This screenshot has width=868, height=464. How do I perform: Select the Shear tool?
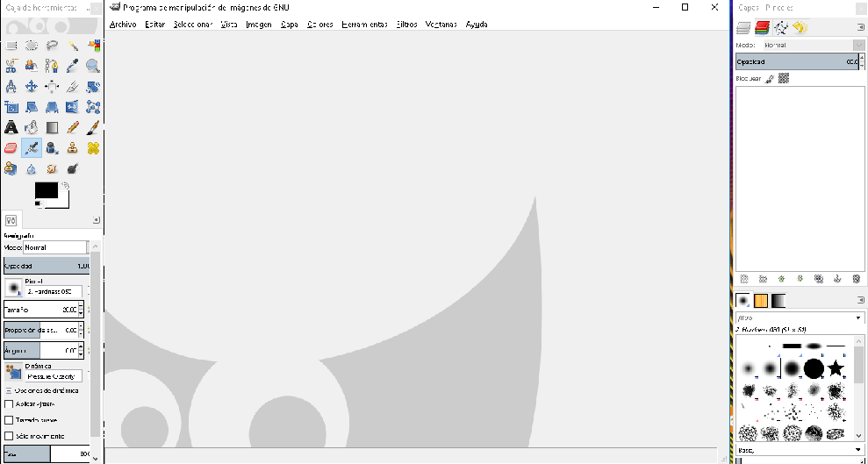click(32, 107)
